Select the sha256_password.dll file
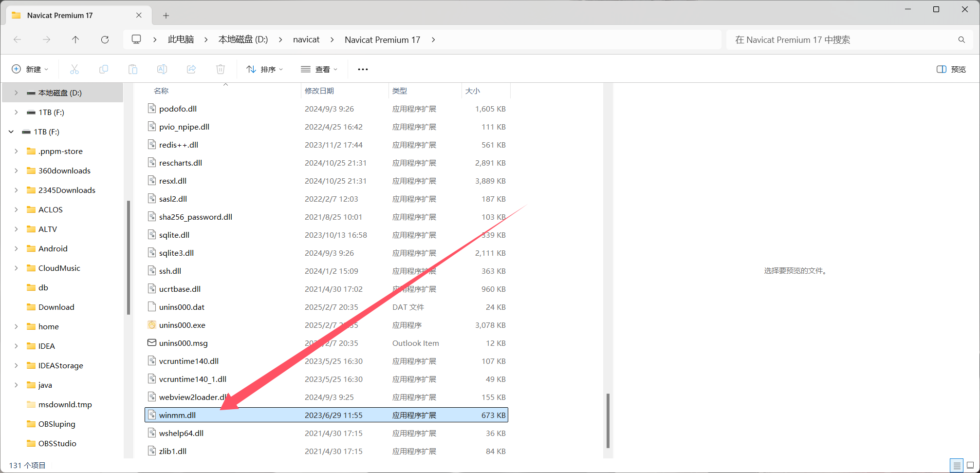 (326, 217)
